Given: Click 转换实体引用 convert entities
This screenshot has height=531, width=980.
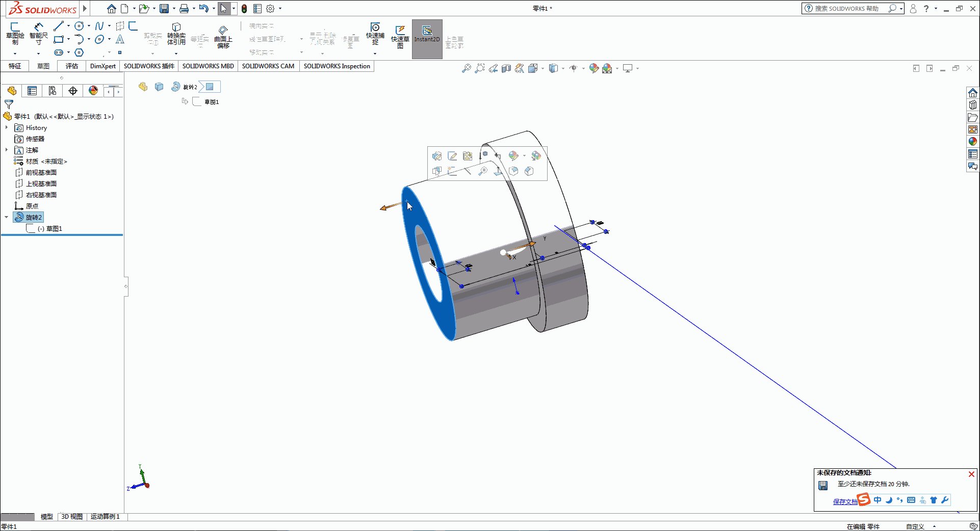Looking at the screenshot, I should 176,34.
